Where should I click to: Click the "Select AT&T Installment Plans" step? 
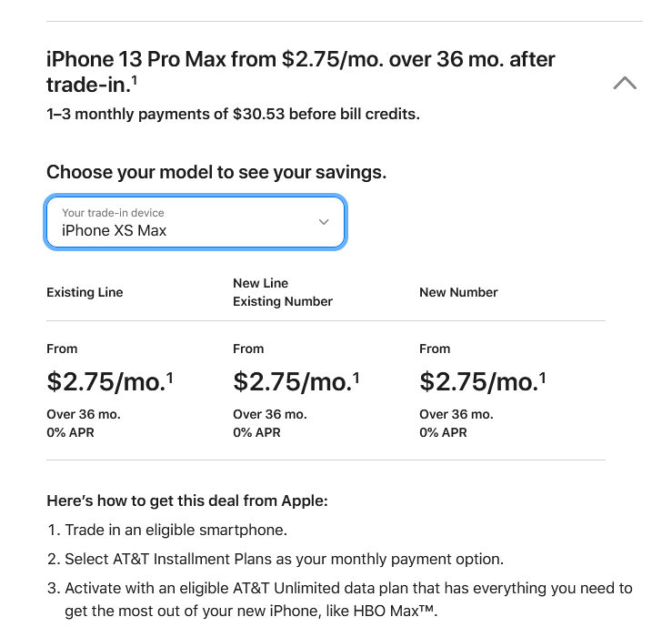click(x=276, y=560)
